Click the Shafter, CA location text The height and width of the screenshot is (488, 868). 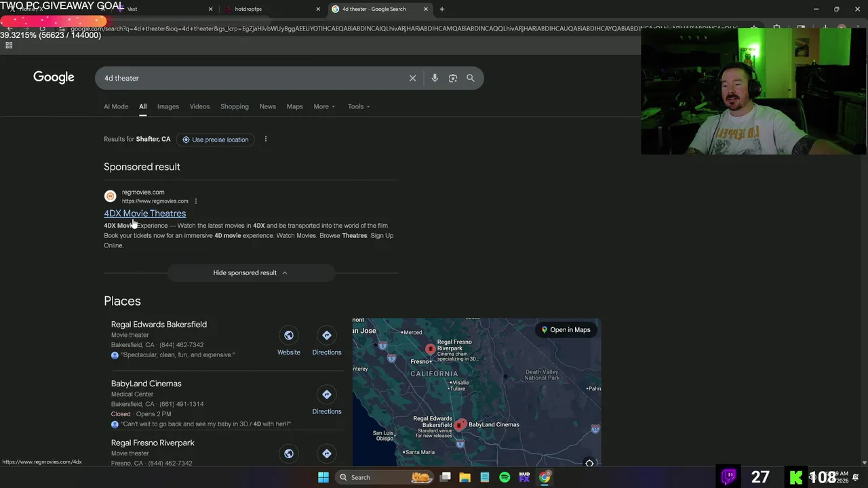click(153, 139)
